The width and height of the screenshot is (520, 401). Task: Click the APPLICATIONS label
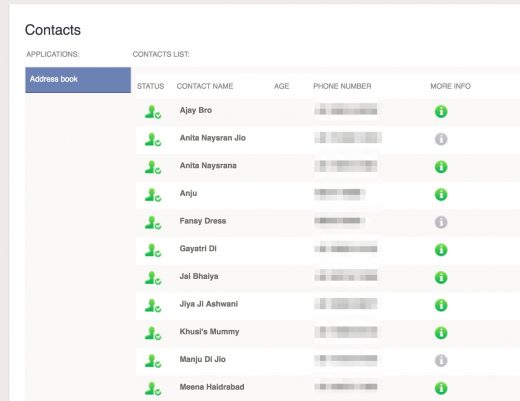pos(53,54)
